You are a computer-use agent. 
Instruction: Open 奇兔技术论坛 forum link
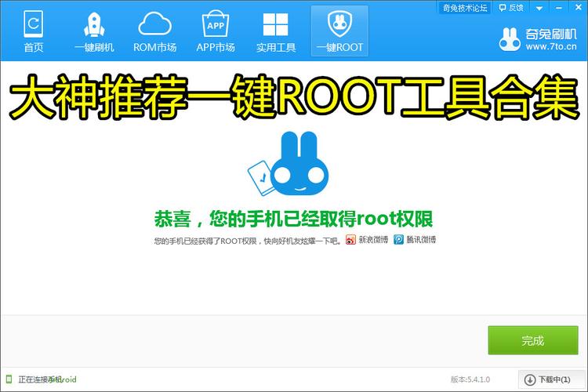(465, 8)
